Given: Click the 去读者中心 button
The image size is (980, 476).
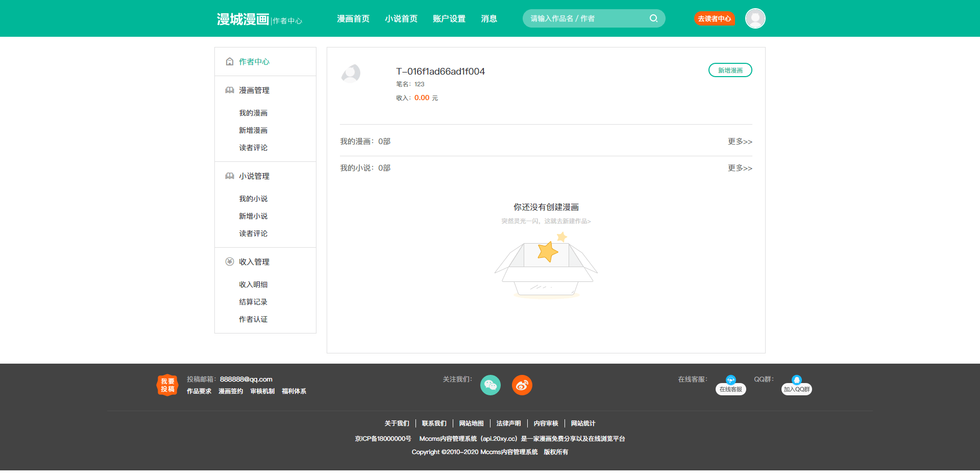Looking at the screenshot, I should click(x=714, y=19).
